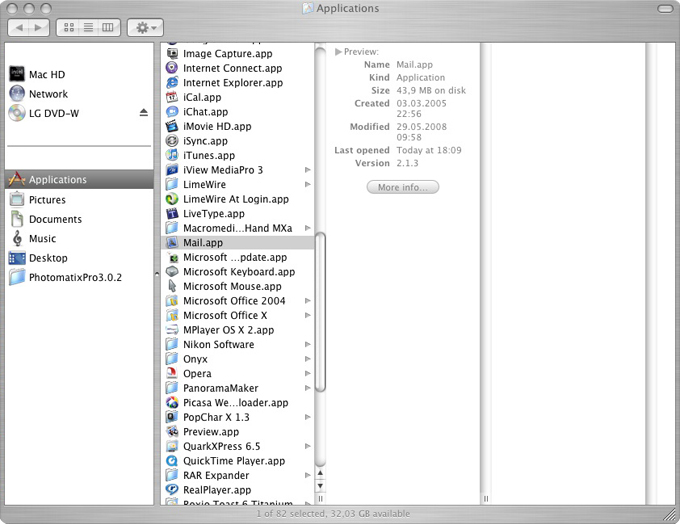Click the Mail.app stamp icon
The width and height of the screenshot is (680, 524).
(172, 242)
